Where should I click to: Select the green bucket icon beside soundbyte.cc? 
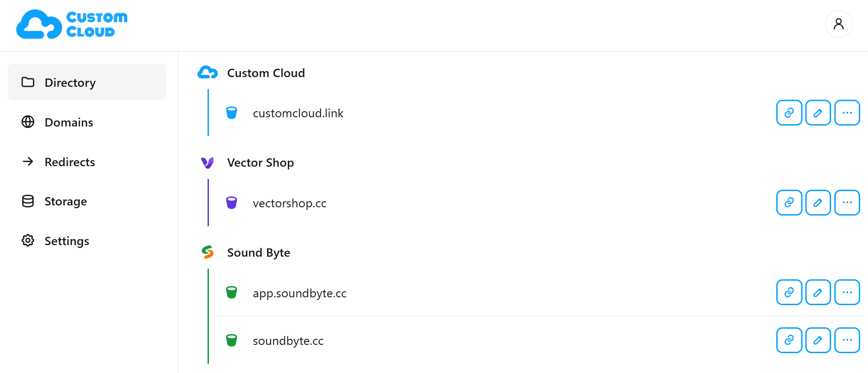(232, 340)
